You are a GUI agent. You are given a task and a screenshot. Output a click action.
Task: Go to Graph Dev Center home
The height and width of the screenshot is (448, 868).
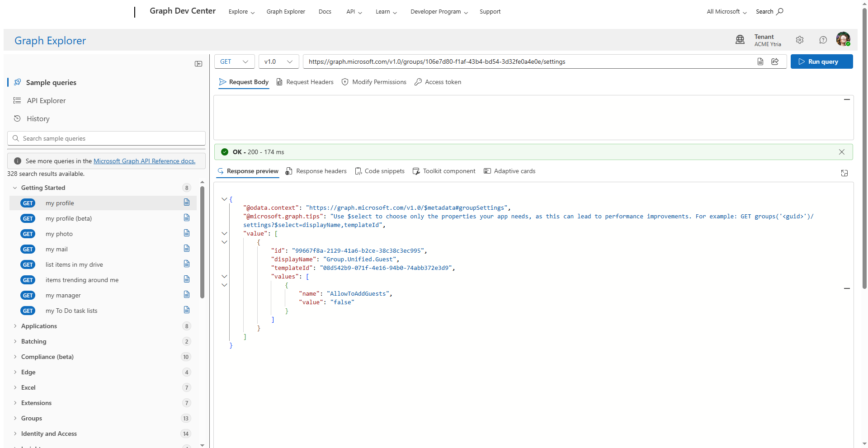[183, 11]
